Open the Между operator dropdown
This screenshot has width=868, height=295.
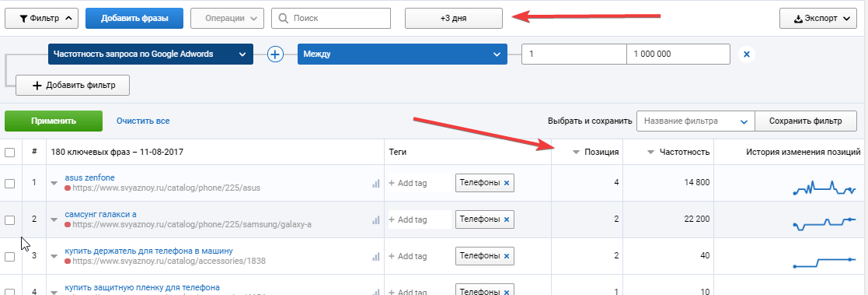403,54
